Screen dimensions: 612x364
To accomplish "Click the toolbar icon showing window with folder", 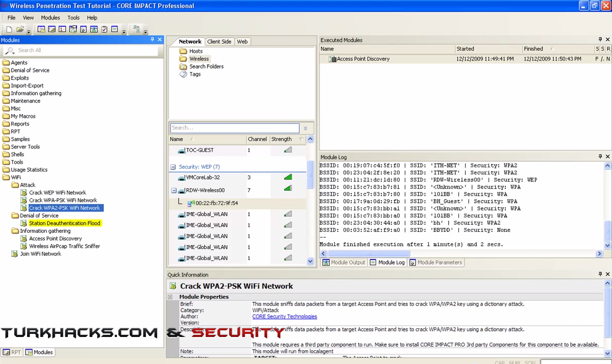I will (x=41, y=29).
